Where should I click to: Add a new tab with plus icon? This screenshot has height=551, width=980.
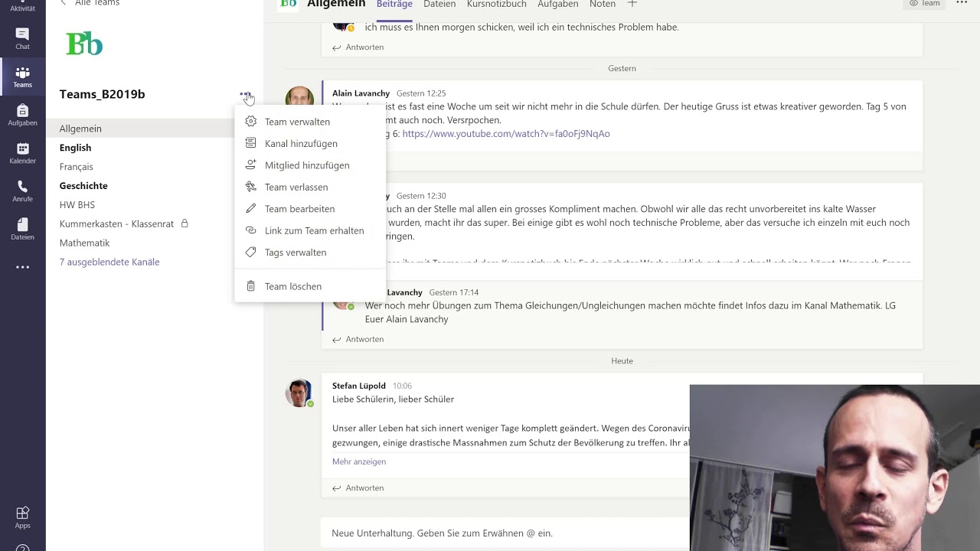(x=632, y=4)
